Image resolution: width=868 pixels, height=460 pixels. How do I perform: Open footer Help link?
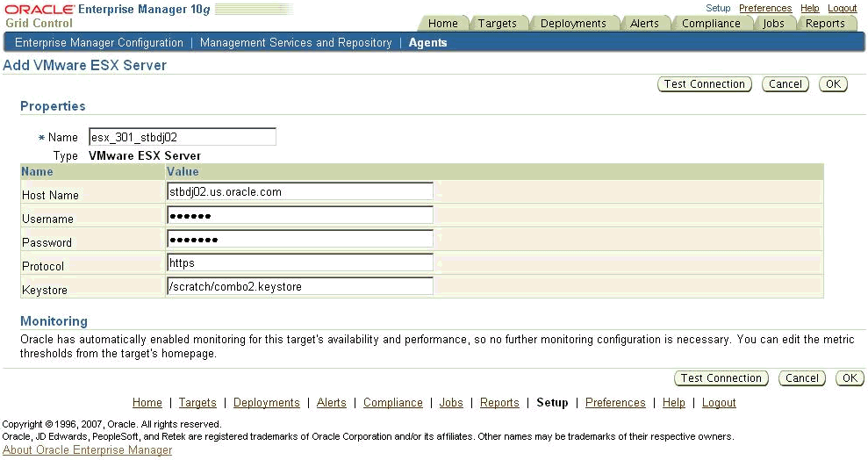[x=674, y=402]
